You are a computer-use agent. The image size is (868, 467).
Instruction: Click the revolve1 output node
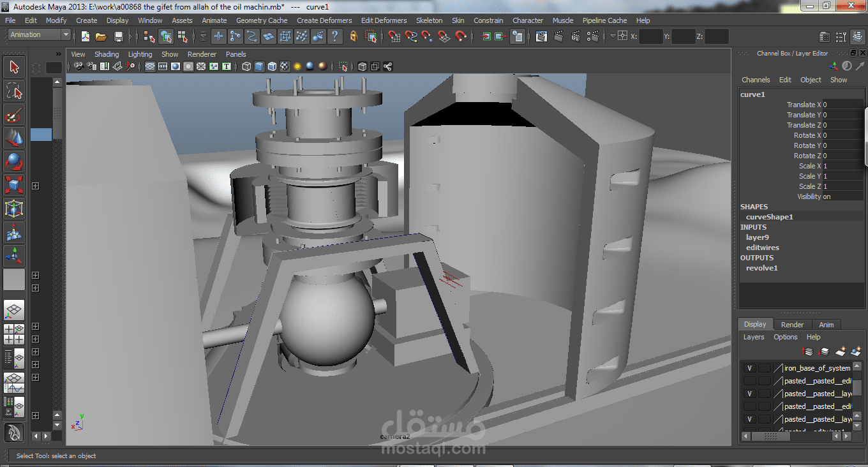tap(761, 268)
